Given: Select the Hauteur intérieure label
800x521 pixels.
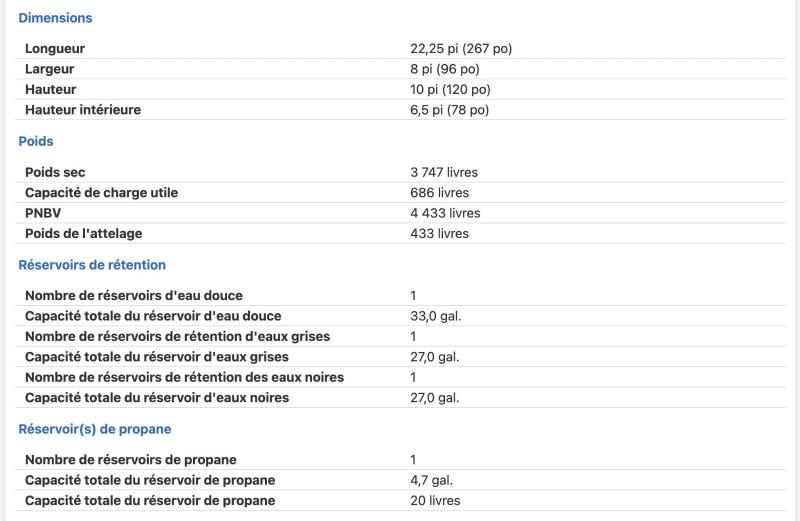Looking at the screenshot, I should [x=83, y=110].
